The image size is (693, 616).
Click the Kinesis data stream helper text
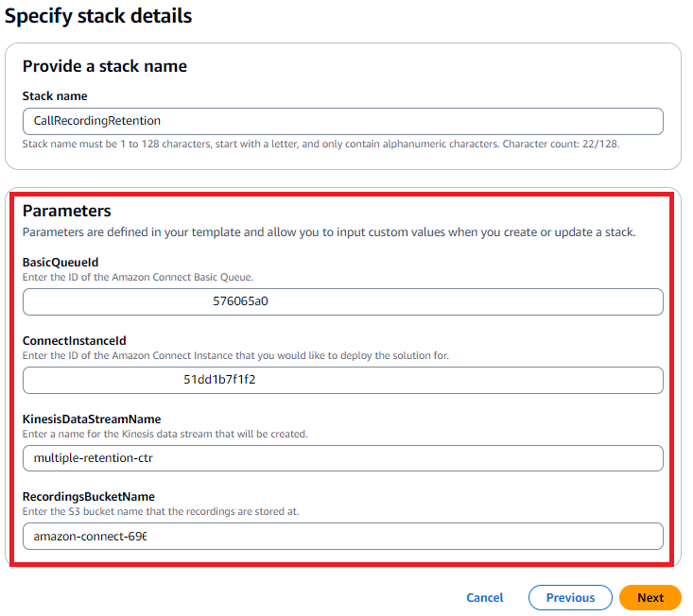coord(165,434)
